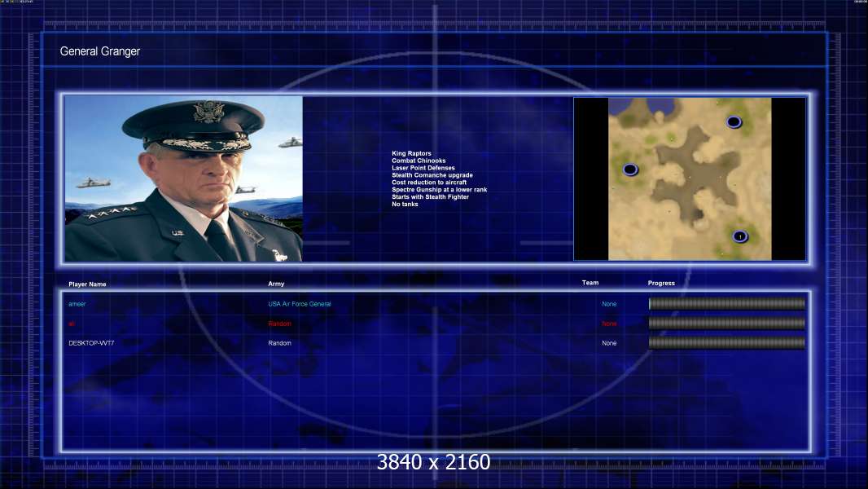Viewport: 868px width, 489px height.
Task: Click the Stealth Comanche upgrade line
Action: [432, 175]
